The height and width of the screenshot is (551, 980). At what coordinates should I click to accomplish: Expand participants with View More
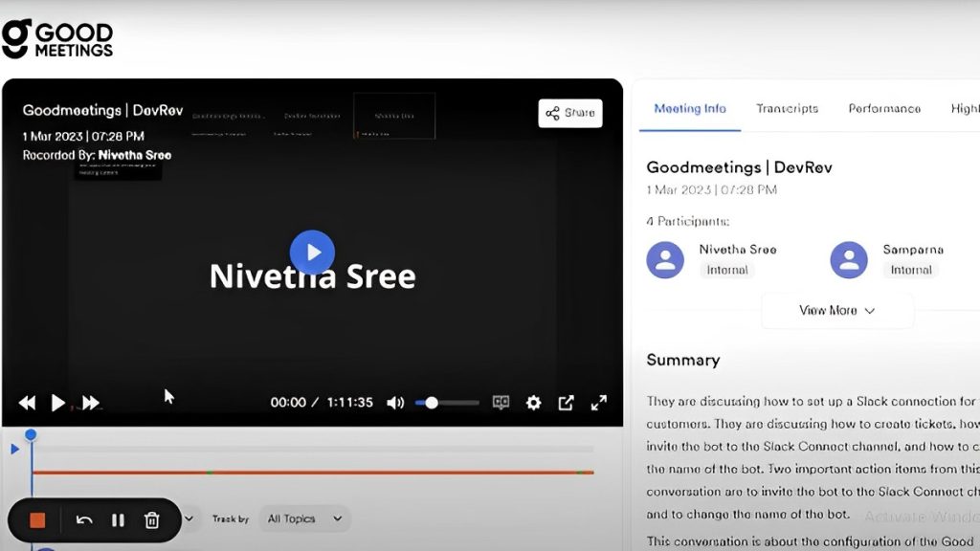click(x=837, y=310)
